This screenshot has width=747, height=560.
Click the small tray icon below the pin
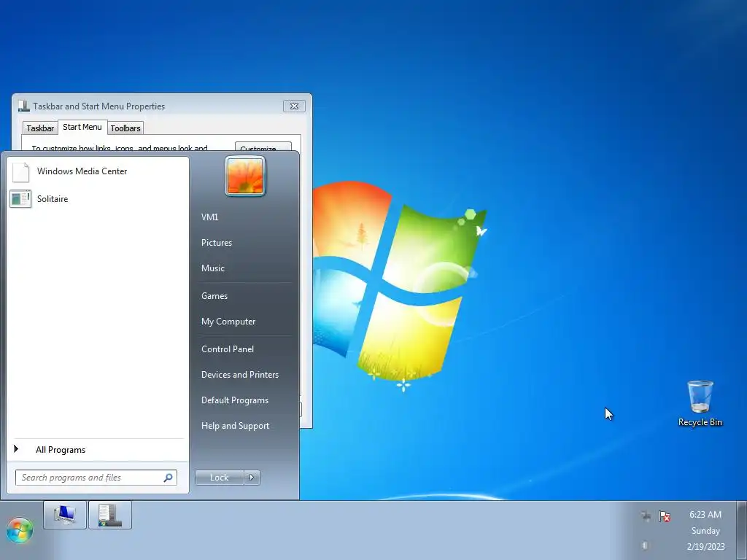tap(645, 545)
